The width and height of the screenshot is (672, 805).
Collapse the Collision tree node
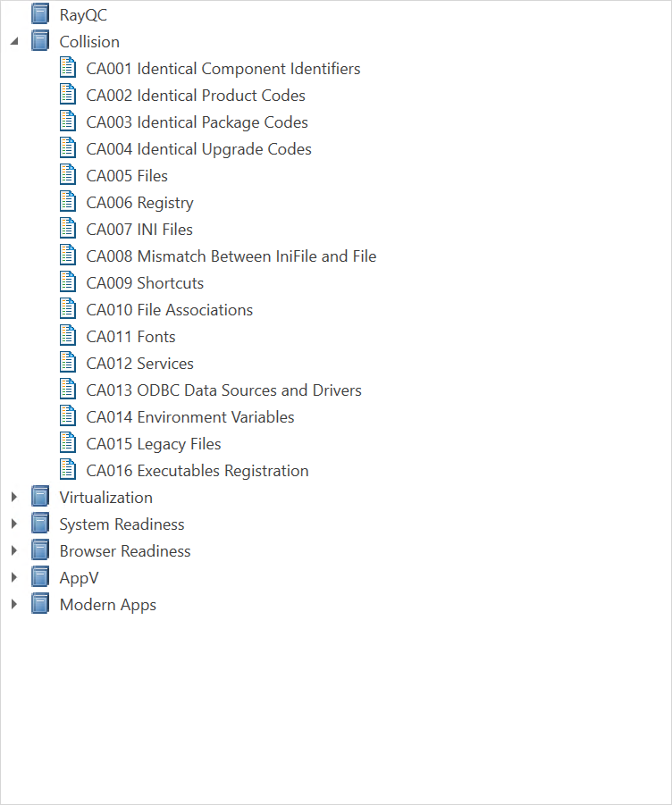tap(13, 40)
